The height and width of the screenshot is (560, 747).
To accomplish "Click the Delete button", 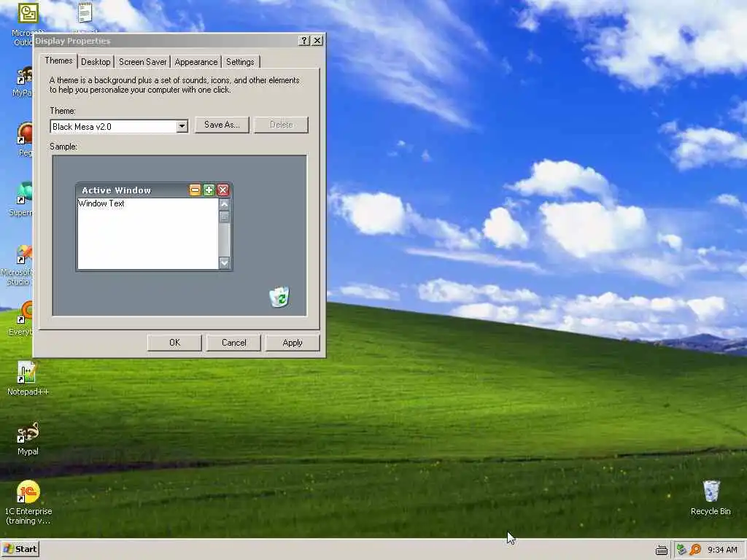I will [281, 125].
